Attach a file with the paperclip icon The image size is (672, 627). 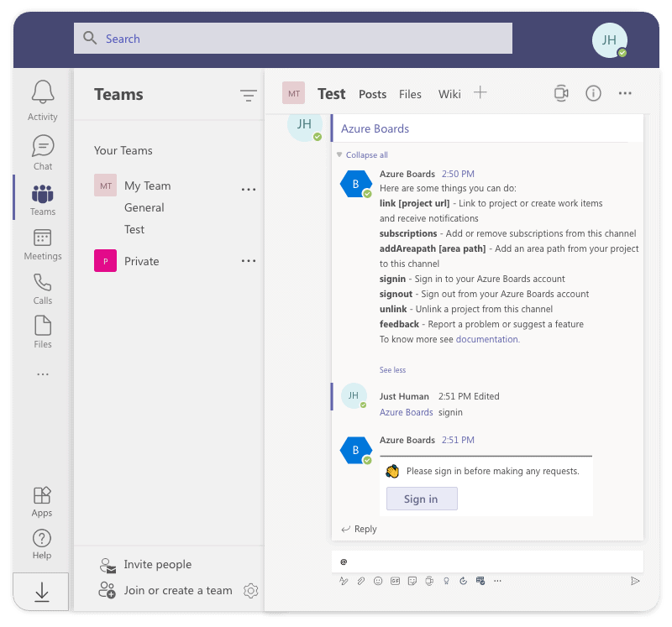click(361, 581)
